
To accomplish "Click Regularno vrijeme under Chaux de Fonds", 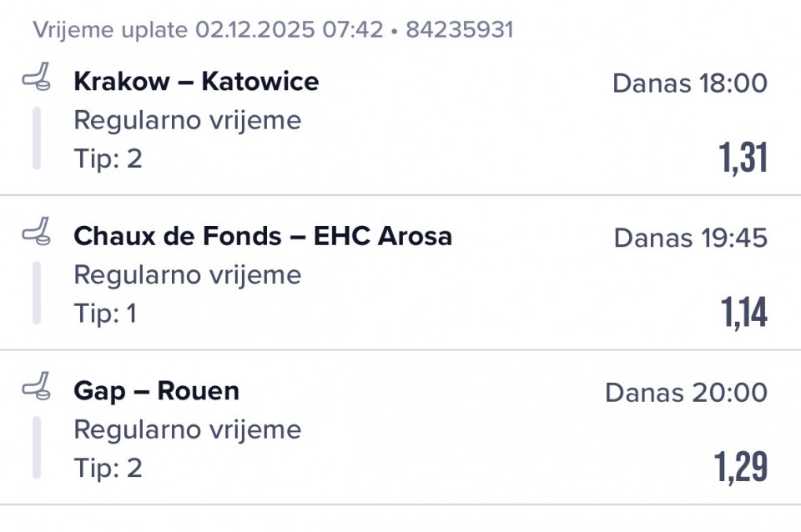I will click(187, 274).
